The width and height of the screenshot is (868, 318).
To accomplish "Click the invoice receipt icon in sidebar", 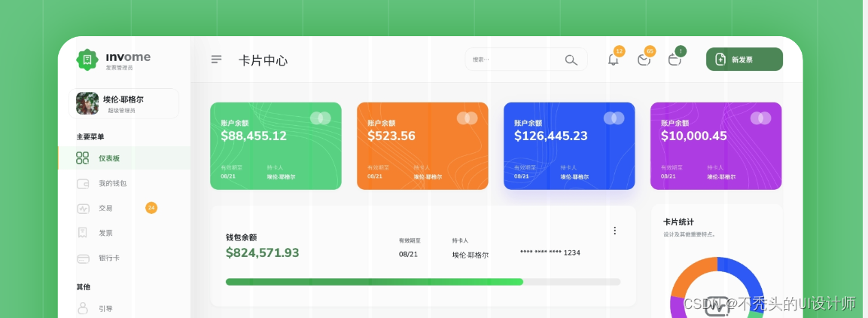I will (x=83, y=233).
